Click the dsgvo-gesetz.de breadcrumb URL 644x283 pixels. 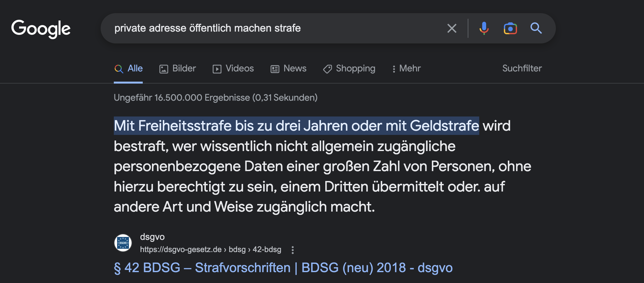tap(211, 249)
